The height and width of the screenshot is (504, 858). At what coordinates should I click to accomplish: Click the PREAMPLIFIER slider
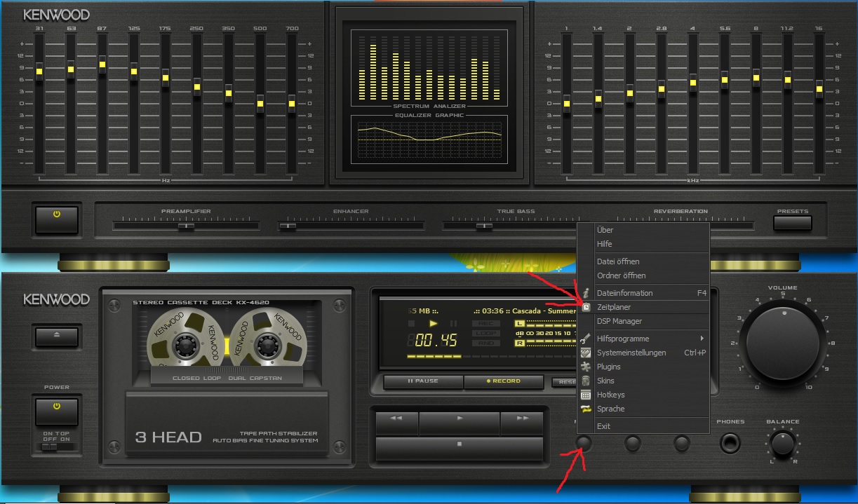(186, 226)
